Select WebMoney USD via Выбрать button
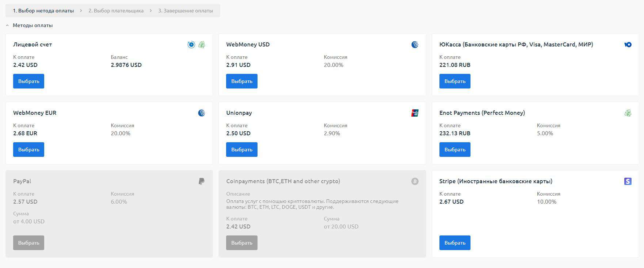This screenshot has height=268, width=644. click(x=242, y=81)
